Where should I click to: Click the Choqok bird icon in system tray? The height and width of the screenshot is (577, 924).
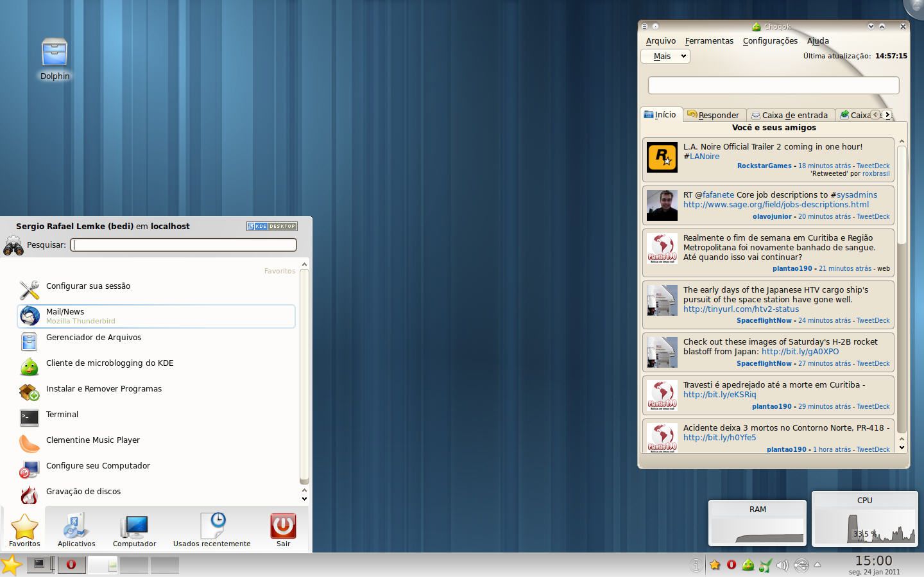[748, 565]
